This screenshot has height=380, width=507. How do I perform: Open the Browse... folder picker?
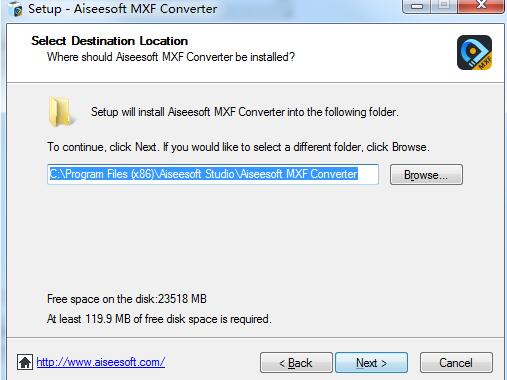426,175
